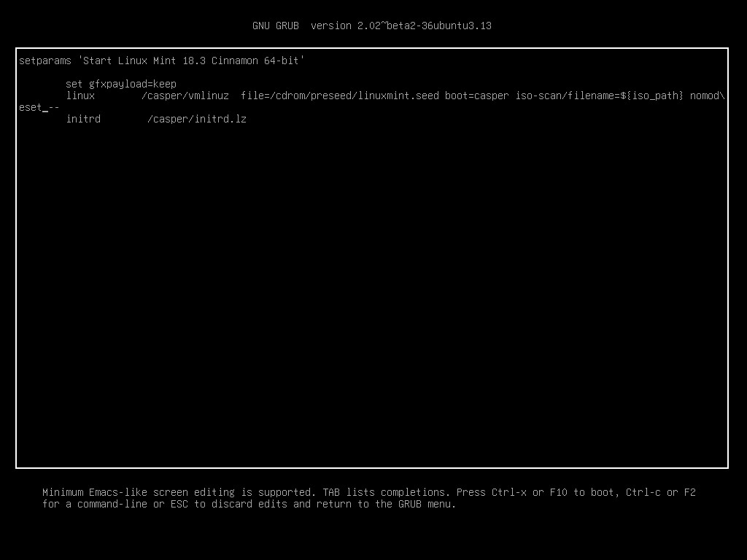Click the 'set gfxpayload=keep' line

[121, 84]
